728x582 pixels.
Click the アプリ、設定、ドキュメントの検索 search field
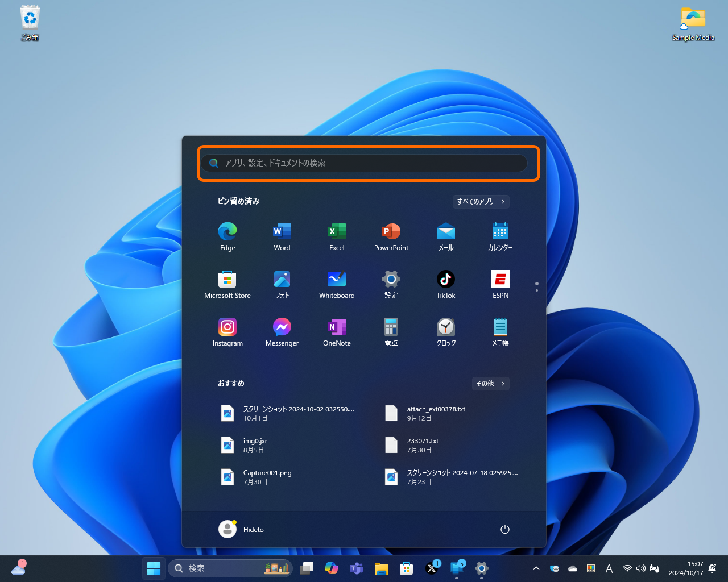coord(364,163)
